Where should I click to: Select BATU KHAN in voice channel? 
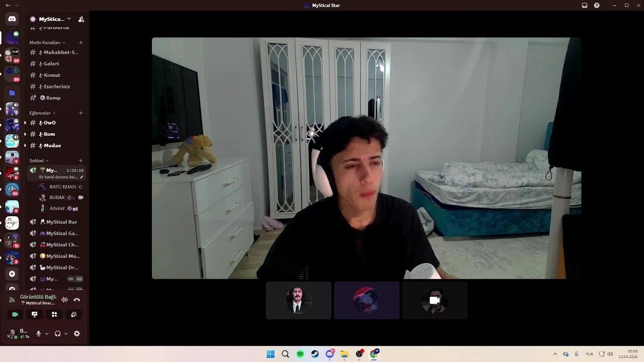61,187
